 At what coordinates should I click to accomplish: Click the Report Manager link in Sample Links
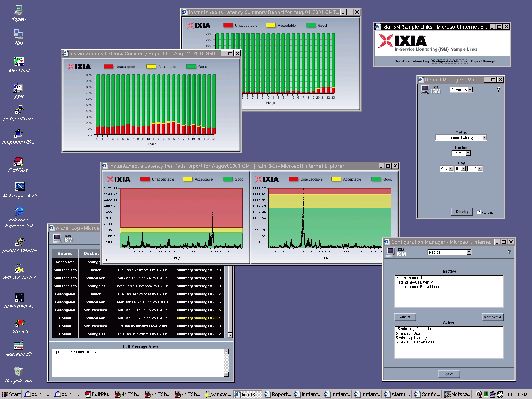click(483, 61)
